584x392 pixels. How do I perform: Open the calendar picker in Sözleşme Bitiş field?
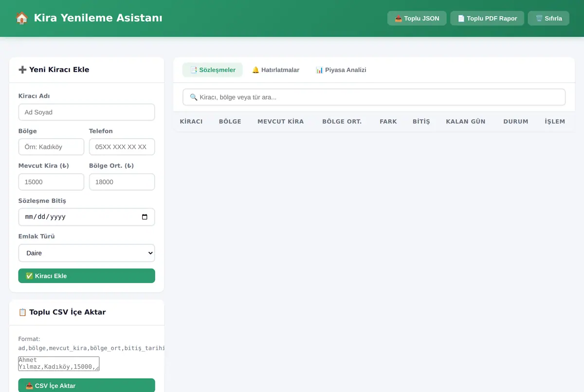click(x=145, y=217)
